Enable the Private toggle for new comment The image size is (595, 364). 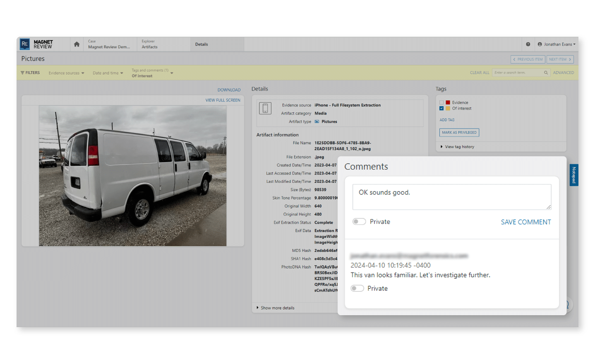click(359, 221)
